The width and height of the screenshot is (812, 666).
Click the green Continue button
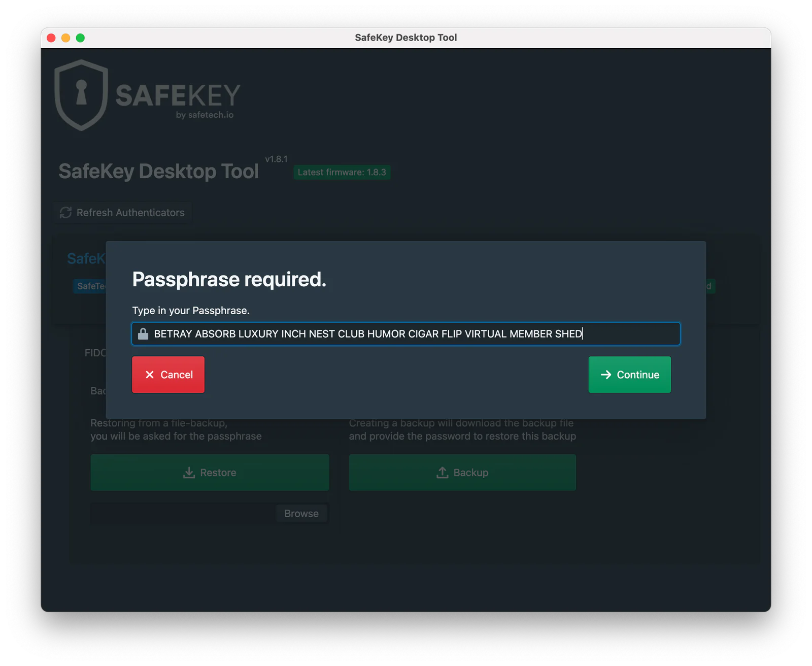pyautogui.click(x=629, y=375)
